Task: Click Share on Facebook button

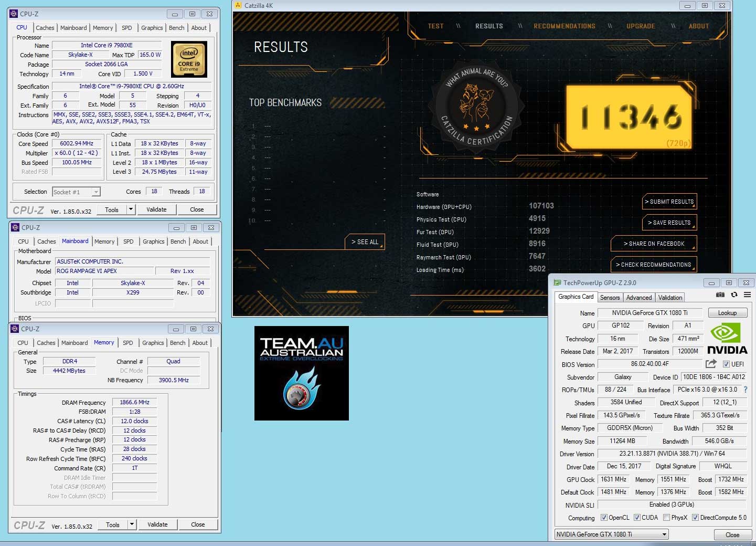Action: coord(654,244)
